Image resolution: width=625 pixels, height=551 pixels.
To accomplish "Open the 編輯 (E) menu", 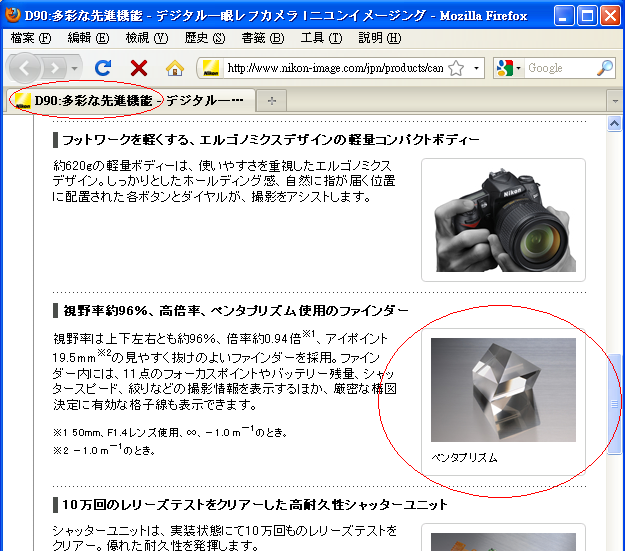I will 88,38.
